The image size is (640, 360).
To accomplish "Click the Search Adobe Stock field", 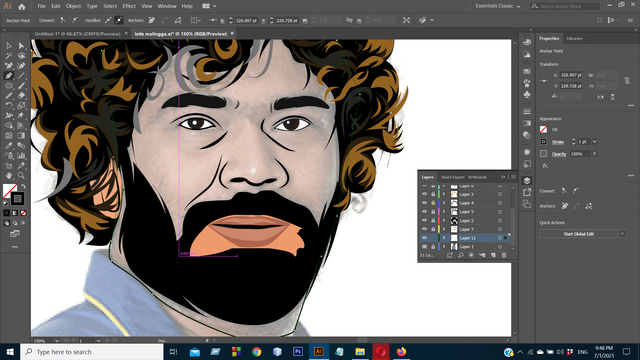I will tap(565, 6).
